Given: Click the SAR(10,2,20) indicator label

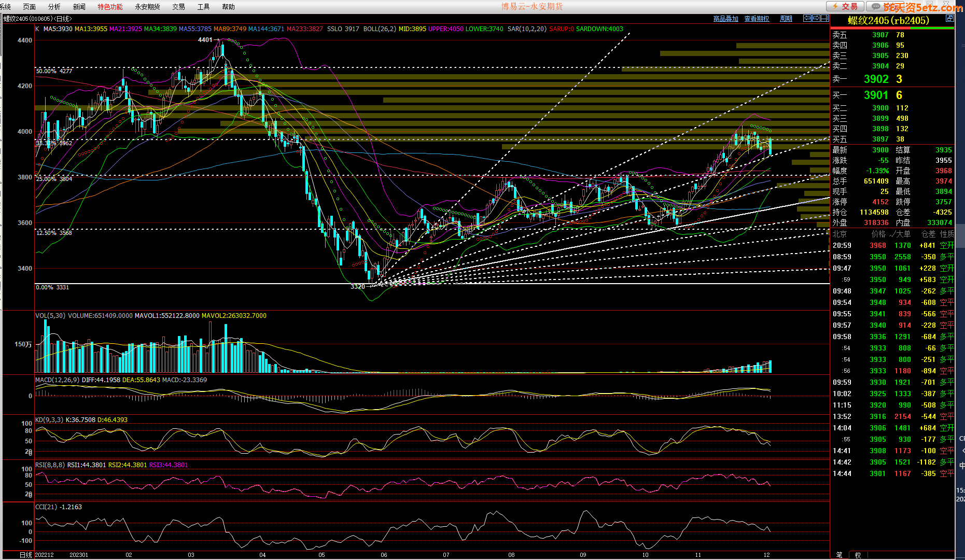Looking at the screenshot, I should 527,29.
